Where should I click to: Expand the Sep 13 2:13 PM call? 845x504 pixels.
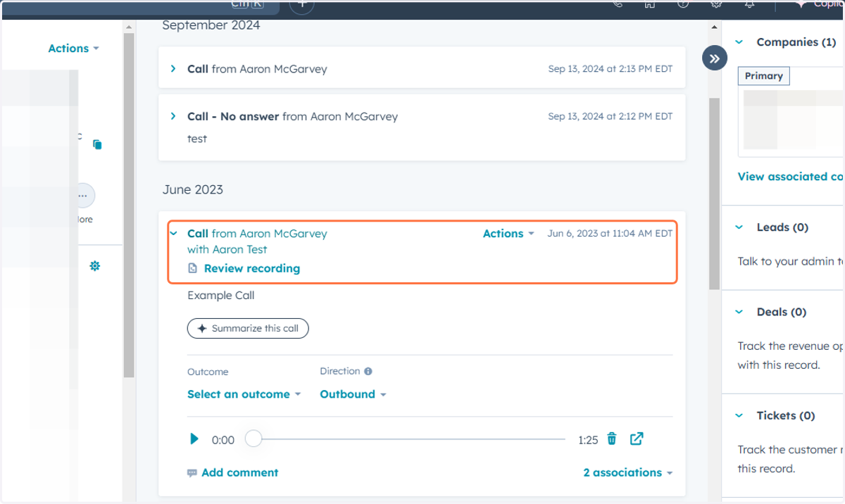click(173, 68)
